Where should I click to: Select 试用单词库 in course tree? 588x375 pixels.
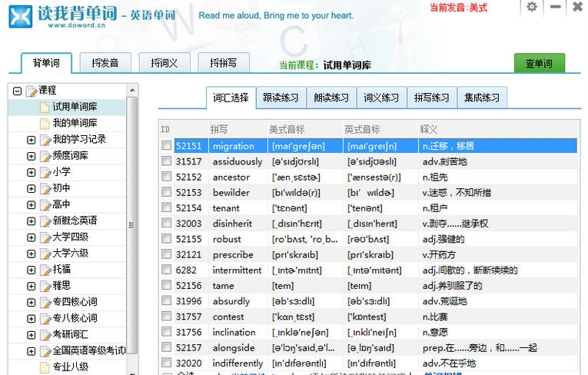pyautogui.click(x=75, y=107)
